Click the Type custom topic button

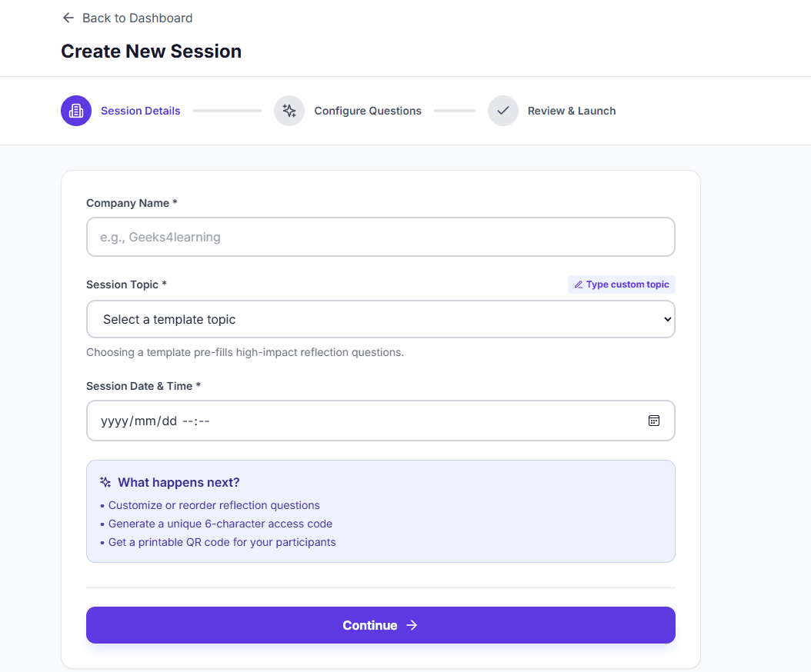(622, 284)
